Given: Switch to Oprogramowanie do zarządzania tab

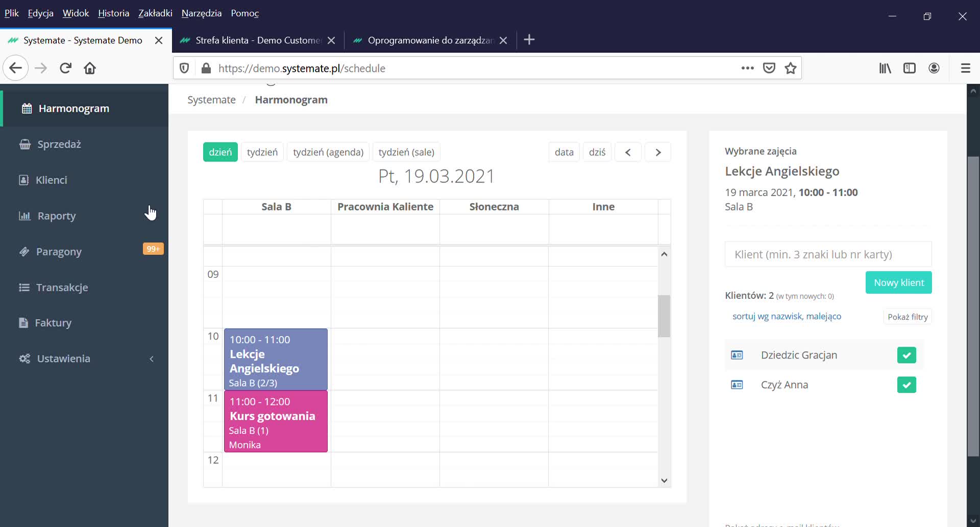Looking at the screenshot, I should (x=430, y=40).
